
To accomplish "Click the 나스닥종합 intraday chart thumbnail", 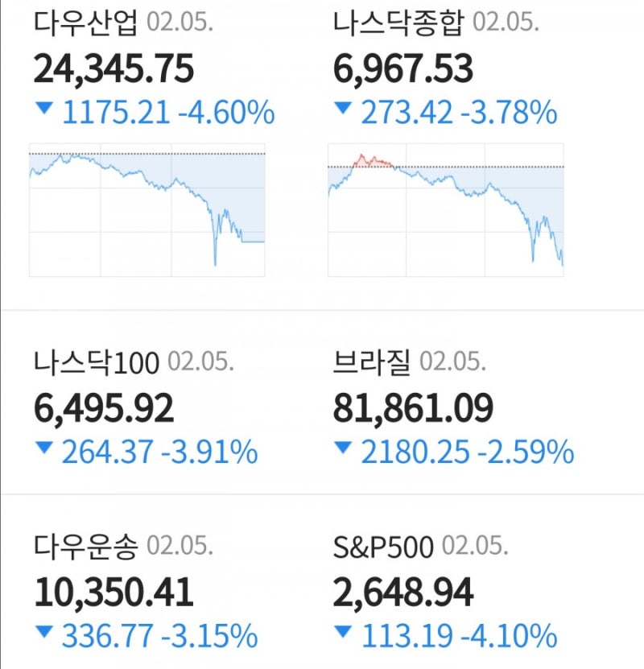I will click(446, 210).
